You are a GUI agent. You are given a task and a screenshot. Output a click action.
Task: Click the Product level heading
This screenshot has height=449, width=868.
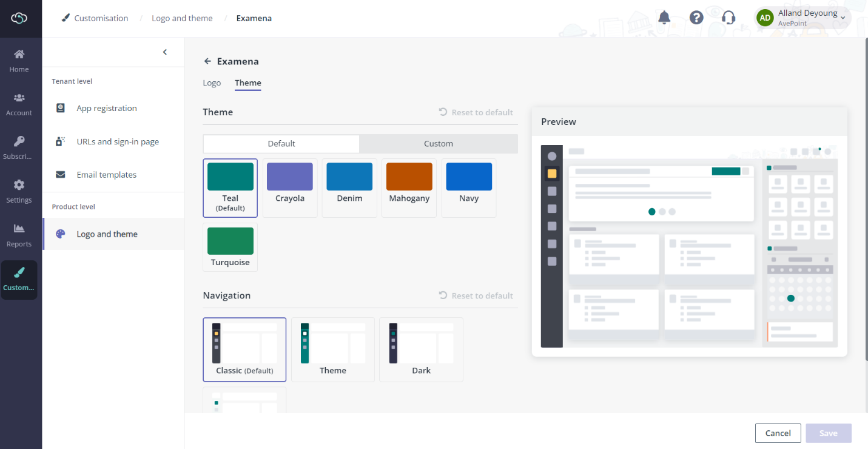73,207
